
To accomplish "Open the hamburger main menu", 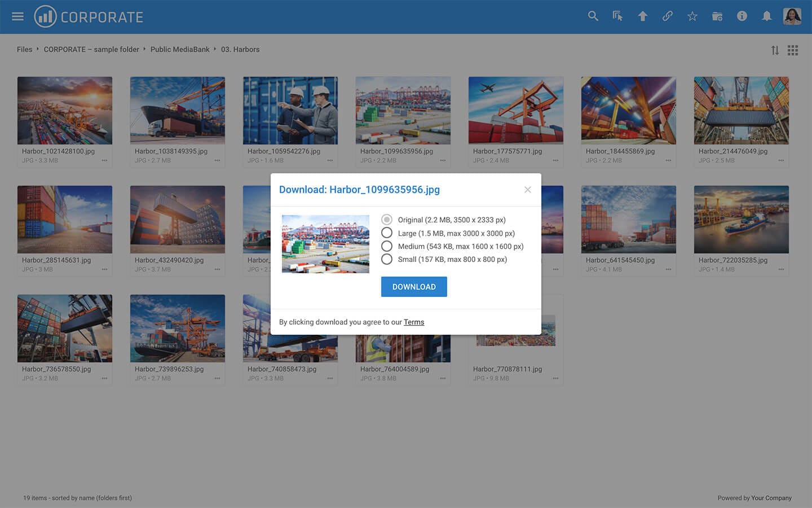I will tap(17, 16).
